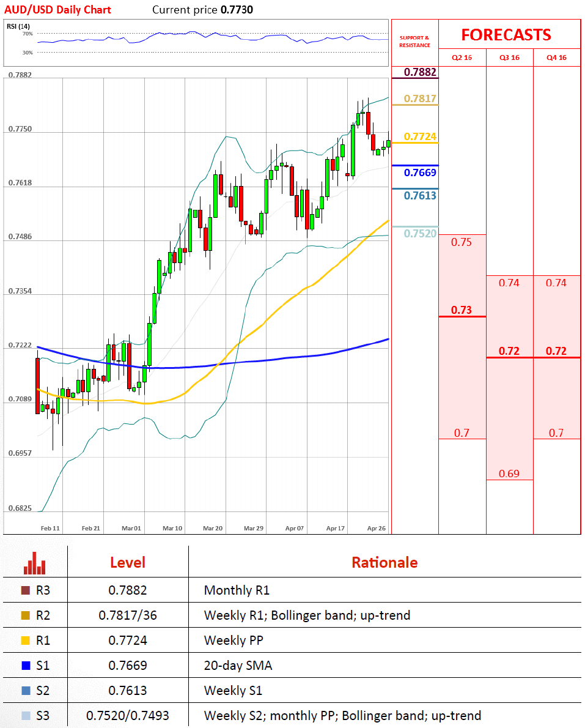585x728 pixels.
Task: Click the Weekly R1; Bollinger band; up-trend cell
Action: click(307, 615)
